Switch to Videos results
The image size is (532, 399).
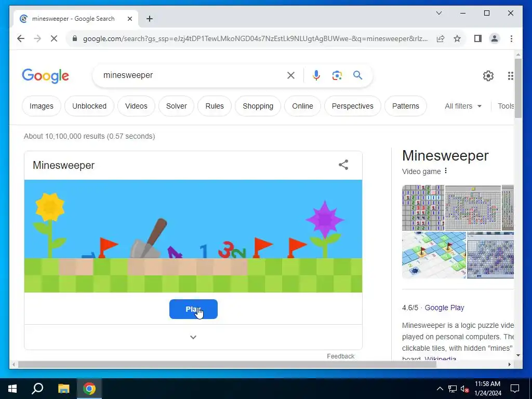tap(136, 106)
